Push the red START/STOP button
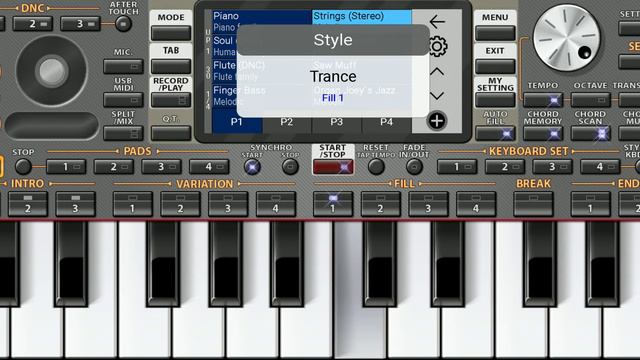The height and width of the screenshot is (360, 640). [x=333, y=167]
